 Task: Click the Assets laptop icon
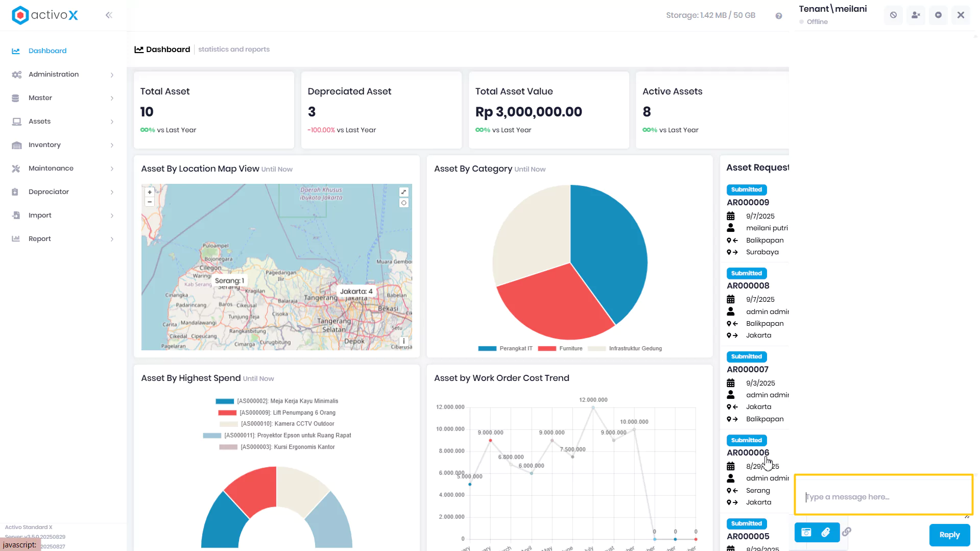tap(16, 122)
